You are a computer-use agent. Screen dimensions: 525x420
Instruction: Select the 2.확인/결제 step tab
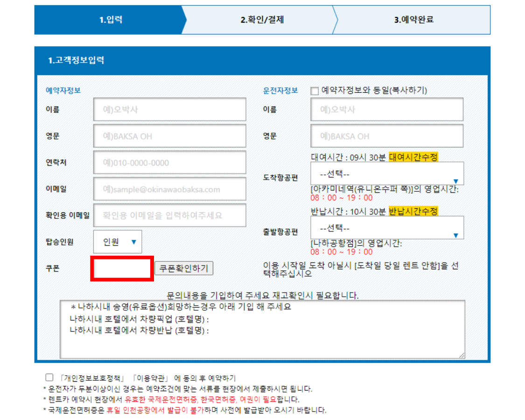point(262,20)
